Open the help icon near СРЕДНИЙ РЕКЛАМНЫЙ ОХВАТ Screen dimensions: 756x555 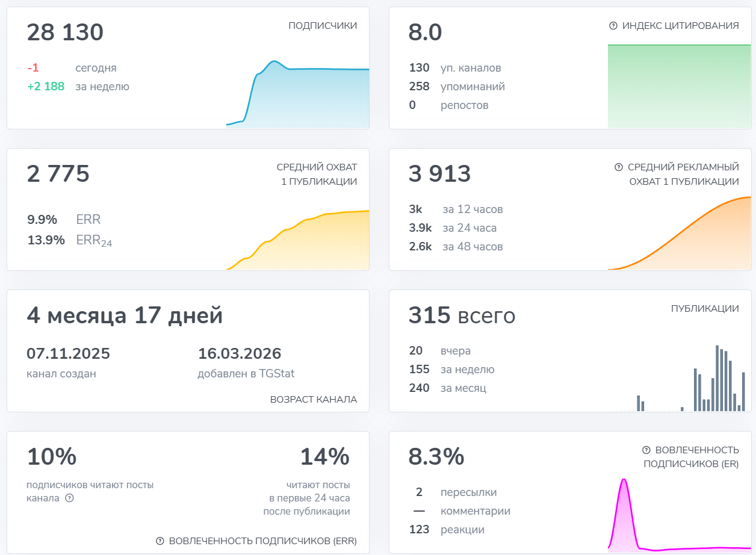click(x=618, y=167)
